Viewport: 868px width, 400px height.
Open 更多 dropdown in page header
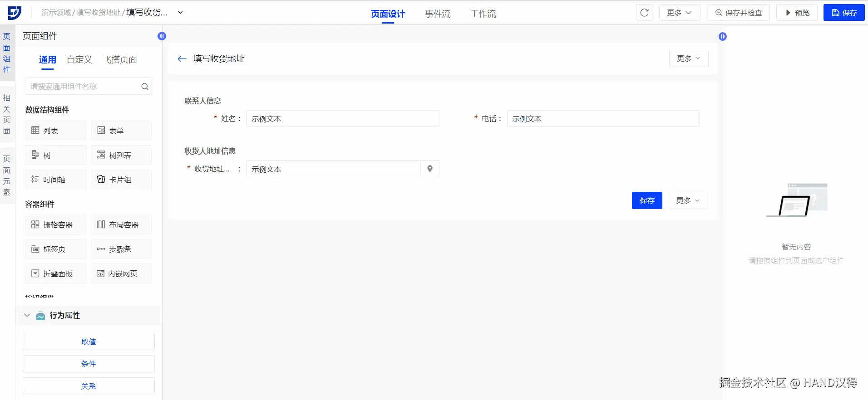click(688, 59)
